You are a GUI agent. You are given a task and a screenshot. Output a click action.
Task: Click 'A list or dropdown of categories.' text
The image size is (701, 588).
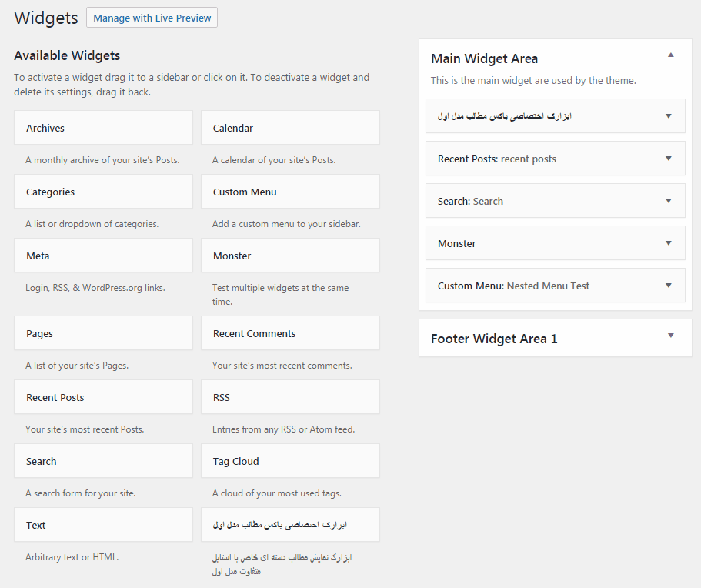pos(92,224)
